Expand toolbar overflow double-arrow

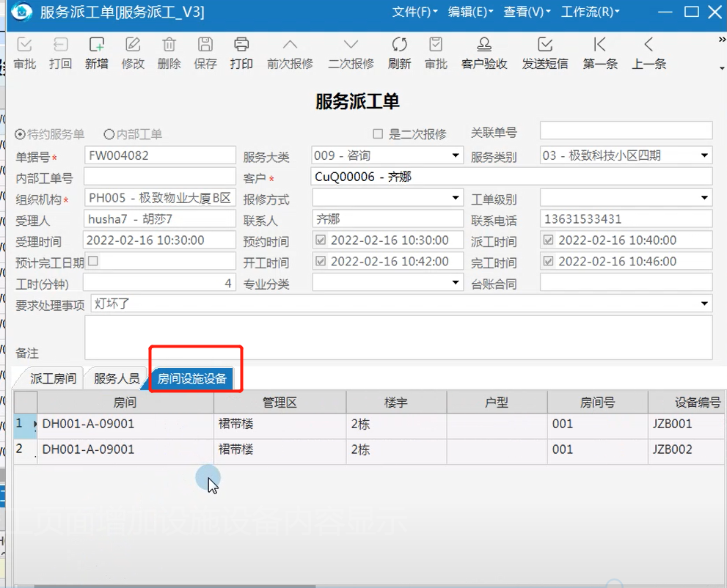tap(722, 40)
